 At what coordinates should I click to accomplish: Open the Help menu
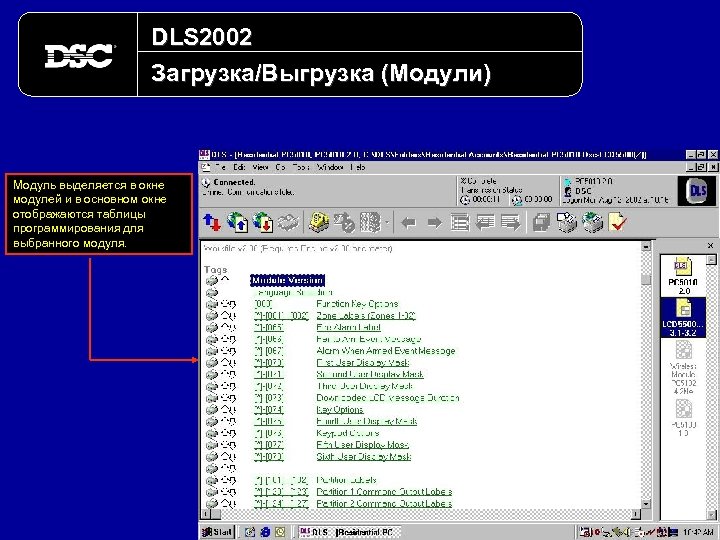click(357, 168)
